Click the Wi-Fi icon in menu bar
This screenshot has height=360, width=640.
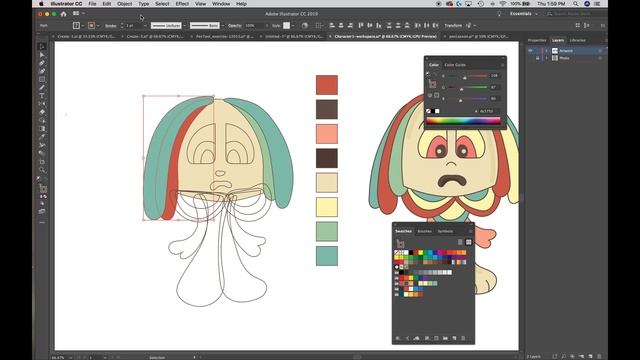503,4
